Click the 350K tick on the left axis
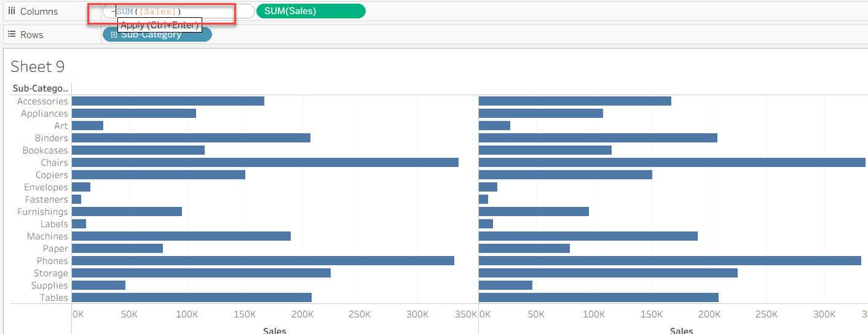Screen dimensions: 868x334 pos(466,314)
